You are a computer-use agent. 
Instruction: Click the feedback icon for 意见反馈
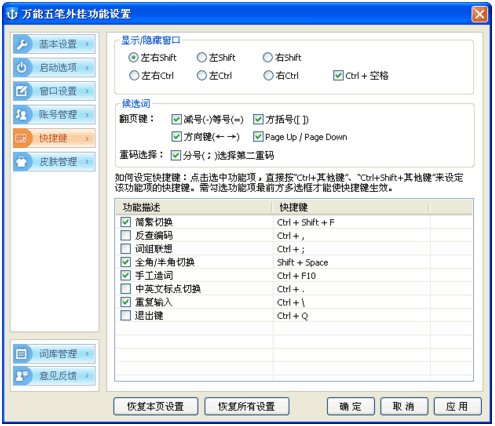coord(23,376)
